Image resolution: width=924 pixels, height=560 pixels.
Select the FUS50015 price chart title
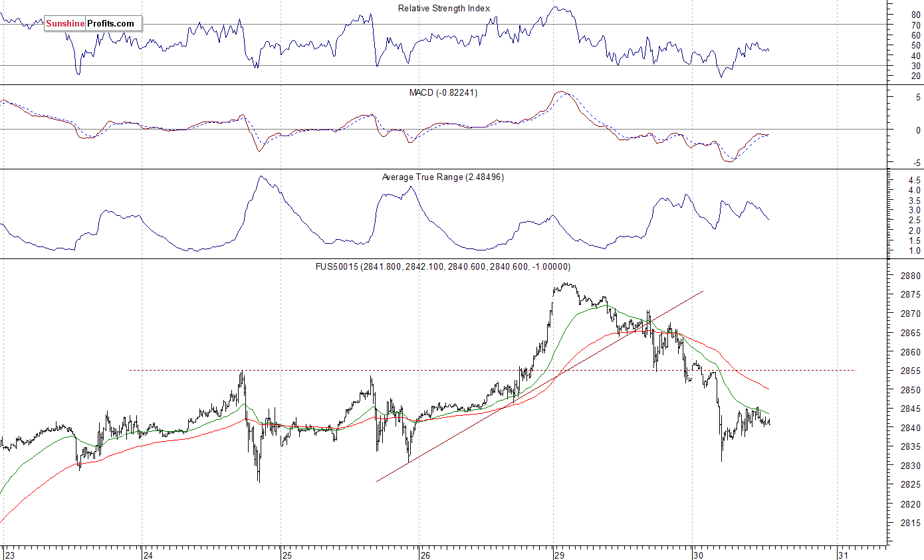443,266
